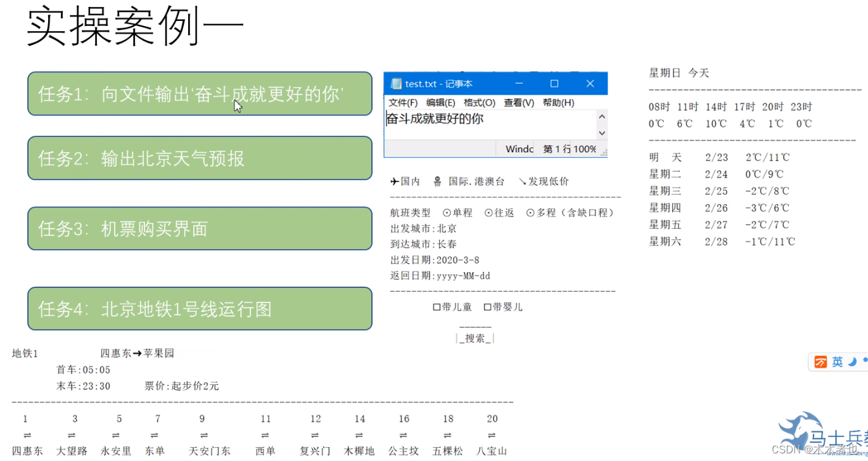Click the 国际.港澳台 building icon

[438, 180]
